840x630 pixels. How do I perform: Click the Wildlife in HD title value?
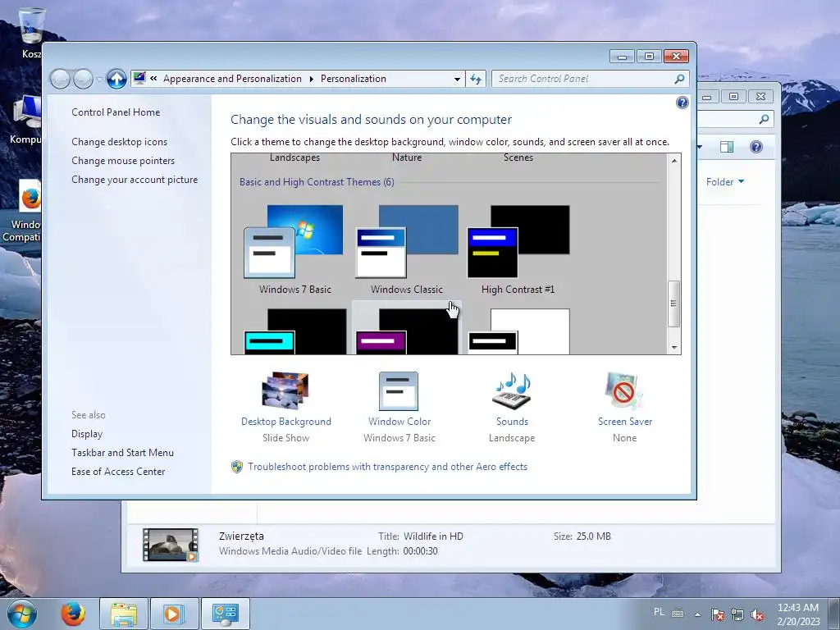(x=433, y=536)
